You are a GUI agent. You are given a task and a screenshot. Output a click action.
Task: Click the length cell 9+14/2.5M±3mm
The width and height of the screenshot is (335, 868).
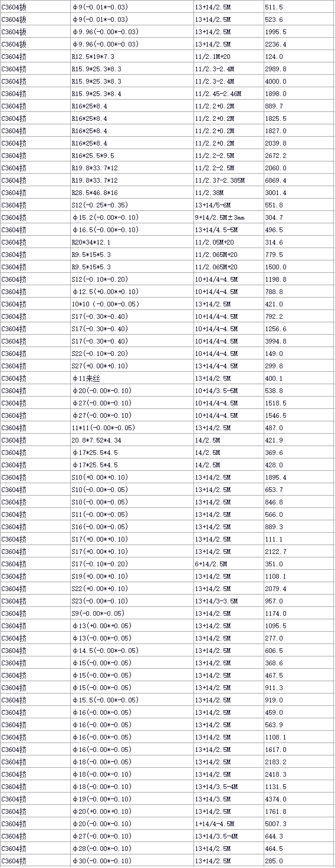click(228, 217)
